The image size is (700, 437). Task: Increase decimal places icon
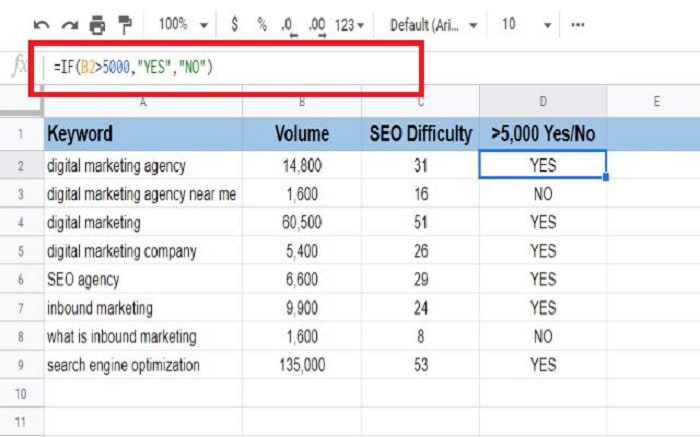pos(317,24)
